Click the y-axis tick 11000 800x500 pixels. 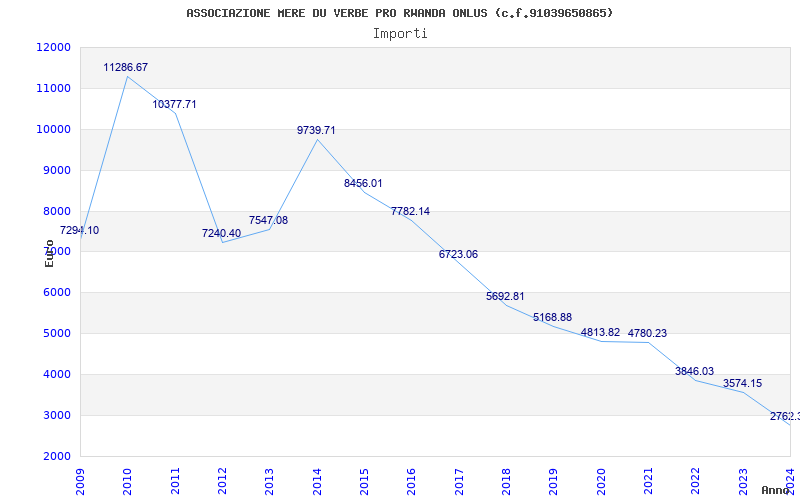54,88
